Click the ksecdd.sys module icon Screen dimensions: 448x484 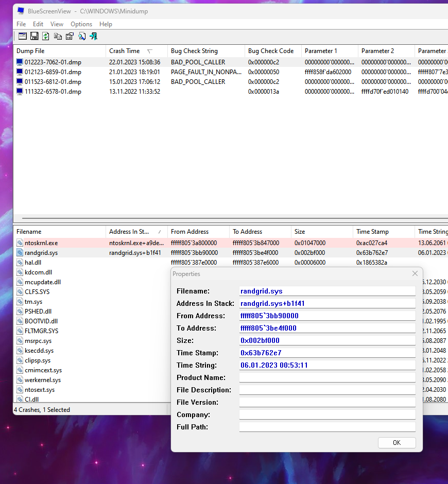pos(20,350)
